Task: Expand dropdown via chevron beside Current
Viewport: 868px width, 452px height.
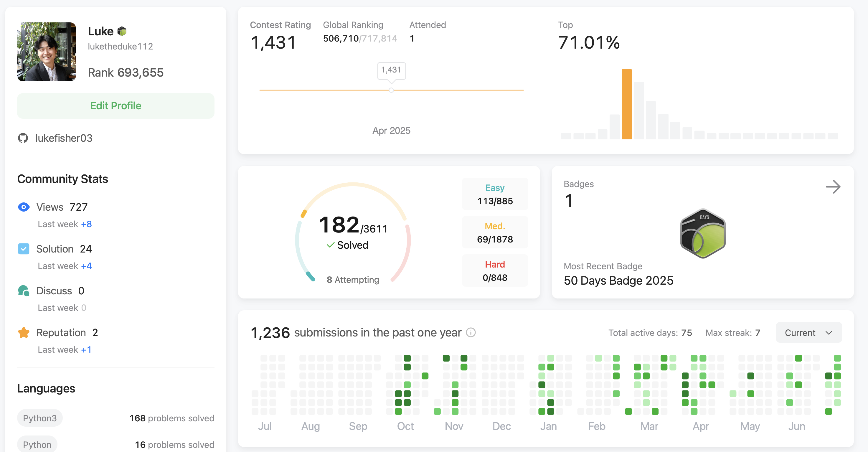Action: pos(829,333)
